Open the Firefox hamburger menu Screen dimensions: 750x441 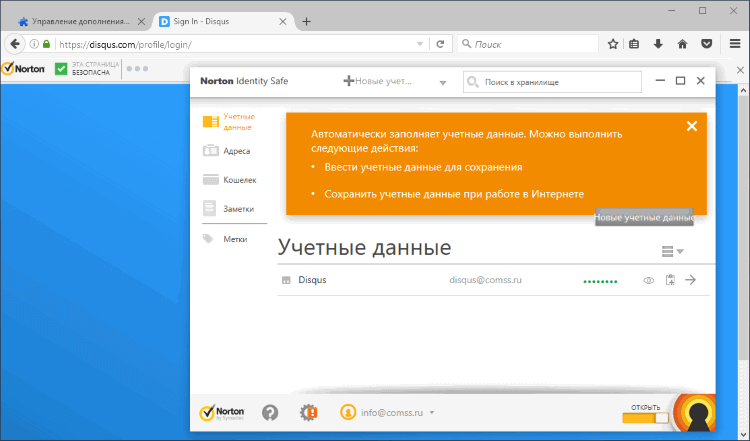[735, 44]
